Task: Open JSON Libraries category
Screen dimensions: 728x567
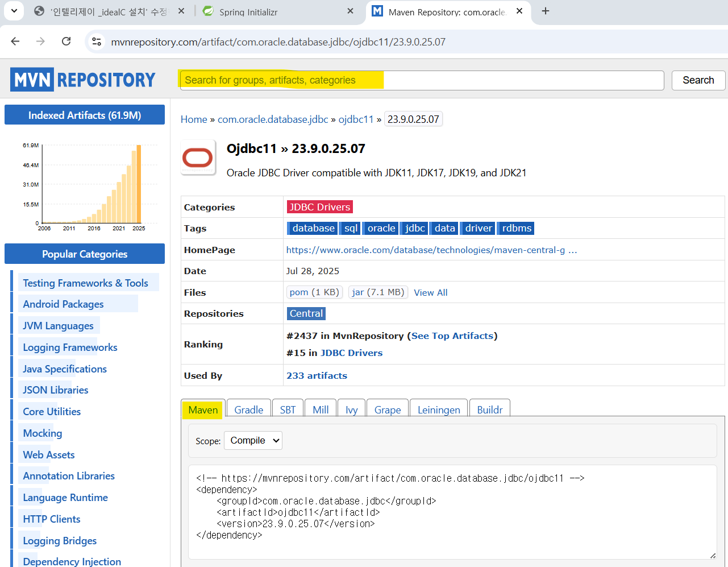Action: (x=56, y=390)
